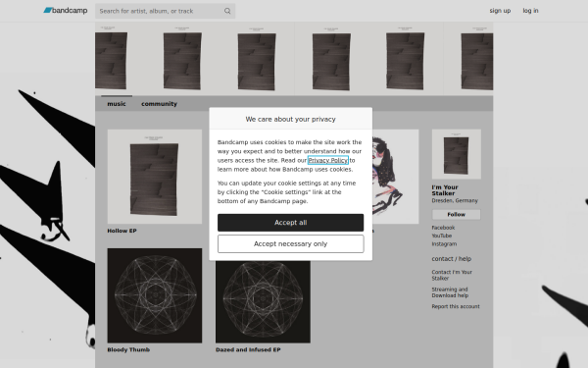
Task: Click the Dazed and Infused EP title
Action: point(248,349)
